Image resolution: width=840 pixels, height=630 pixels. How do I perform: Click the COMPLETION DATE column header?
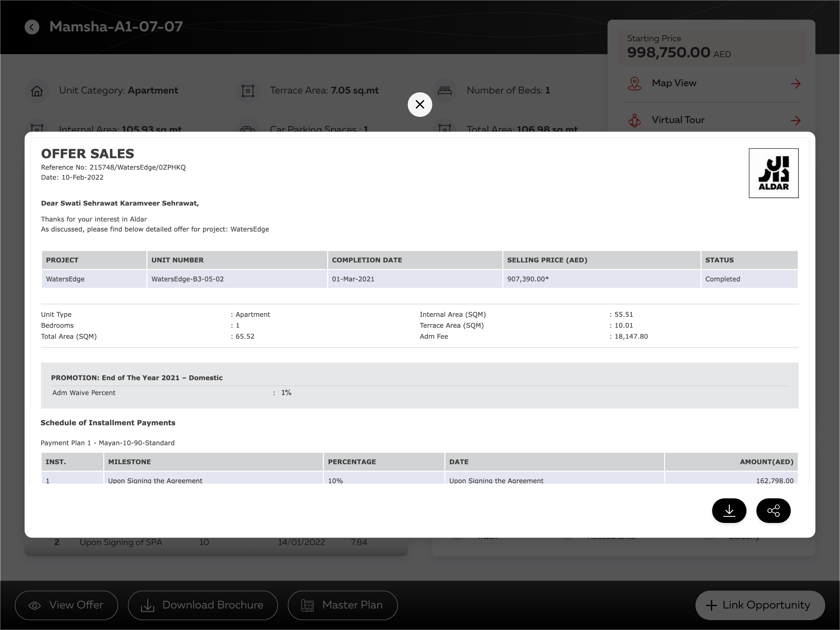[x=415, y=260]
